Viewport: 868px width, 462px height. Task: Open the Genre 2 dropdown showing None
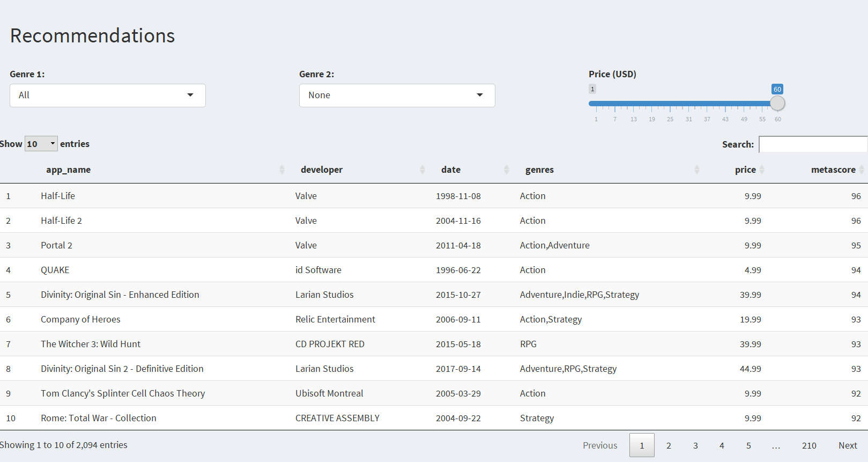(x=397, y=96)
